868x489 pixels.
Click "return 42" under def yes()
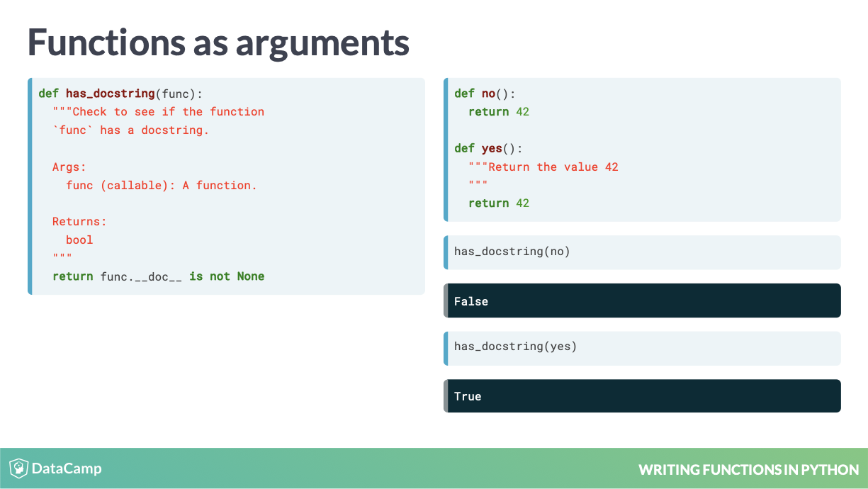499,203
